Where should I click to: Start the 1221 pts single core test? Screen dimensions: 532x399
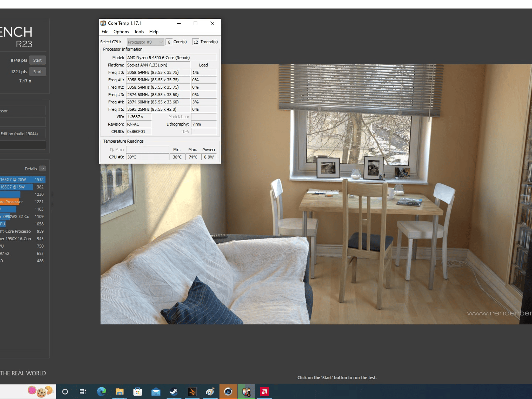37,72
